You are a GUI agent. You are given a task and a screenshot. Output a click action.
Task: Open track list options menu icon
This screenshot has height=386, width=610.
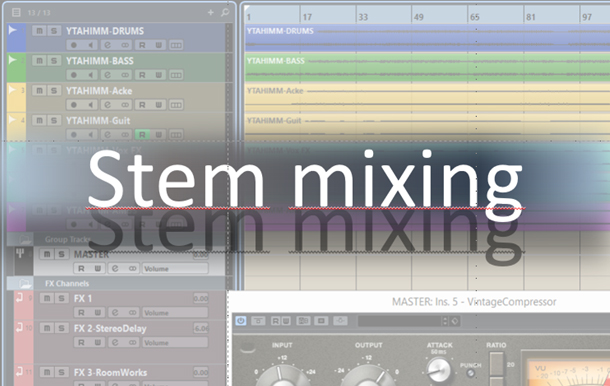pyautogui.click(x=16, y=12)
